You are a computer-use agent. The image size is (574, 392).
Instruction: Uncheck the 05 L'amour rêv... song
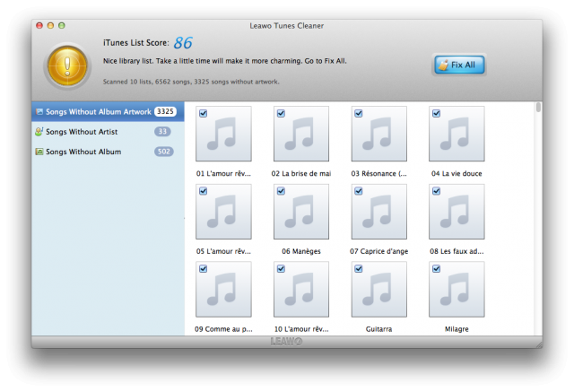(204, 191)
